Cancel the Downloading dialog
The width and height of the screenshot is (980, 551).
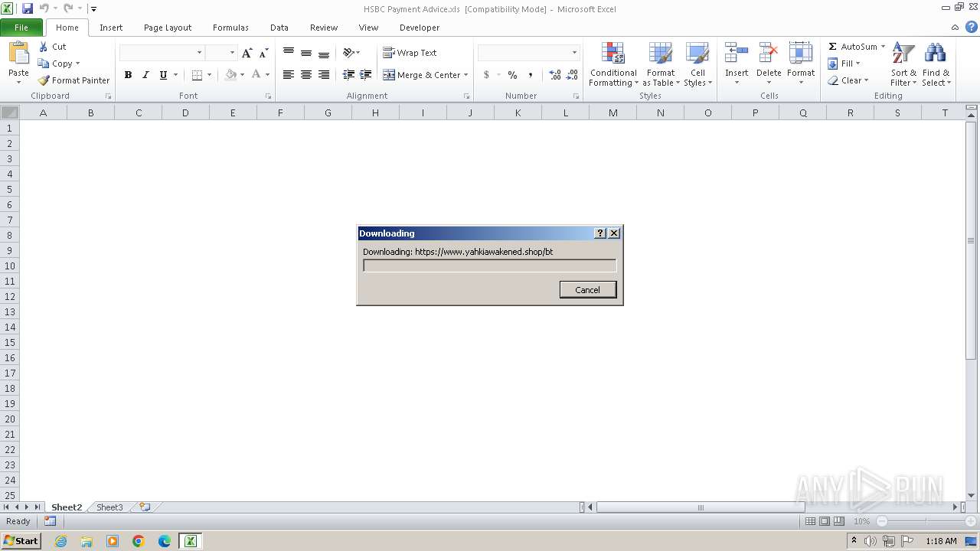tap(587, 289)
